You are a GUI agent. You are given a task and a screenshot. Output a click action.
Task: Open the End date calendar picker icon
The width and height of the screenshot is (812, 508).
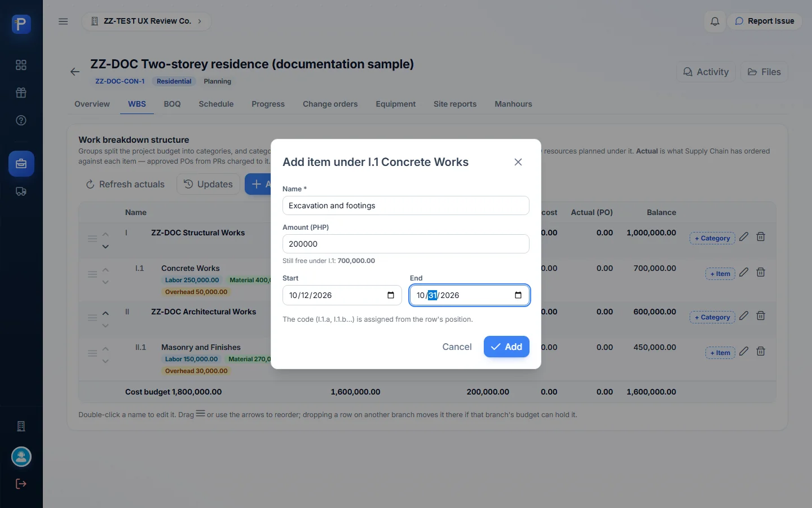click(x=518, y=295)
